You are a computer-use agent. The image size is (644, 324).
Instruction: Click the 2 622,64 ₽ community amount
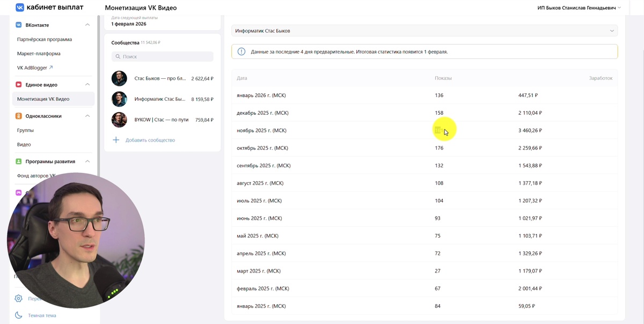[202, 78]
